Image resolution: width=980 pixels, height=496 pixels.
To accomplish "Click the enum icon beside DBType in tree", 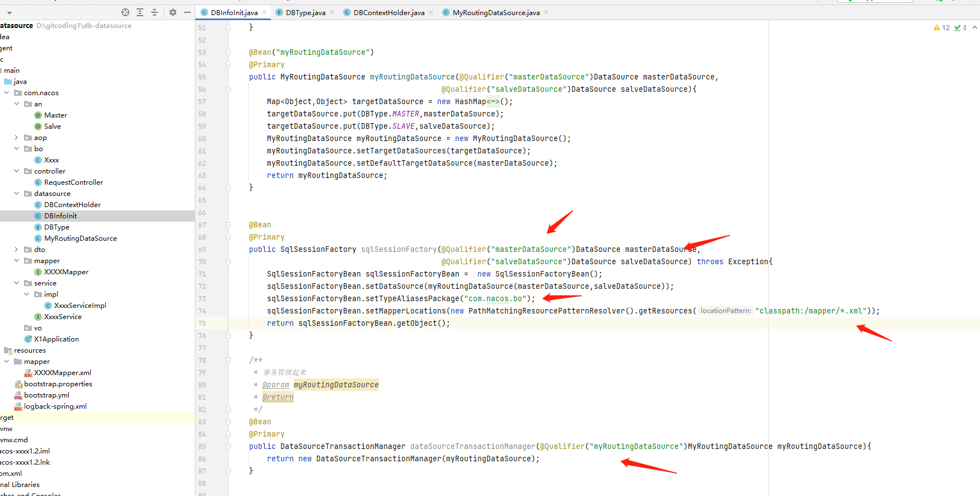I will coord(38,227).
